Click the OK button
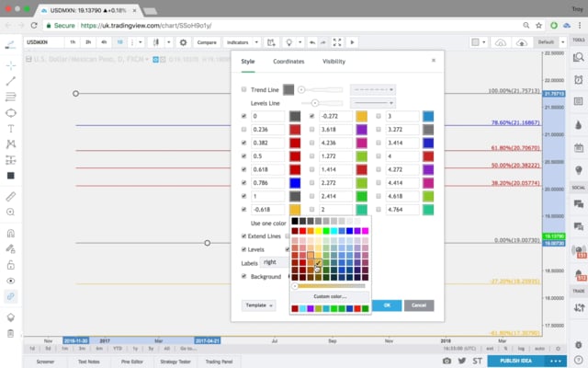Image resolution: width=588 pixels, height=368 pixels. tap(387, 305)
